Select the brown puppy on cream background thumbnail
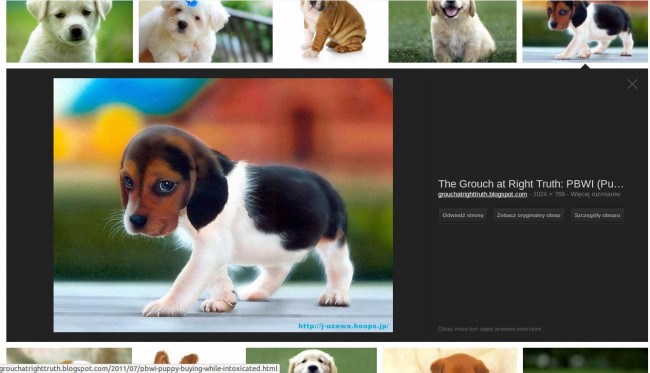 (x=450, y=360)
